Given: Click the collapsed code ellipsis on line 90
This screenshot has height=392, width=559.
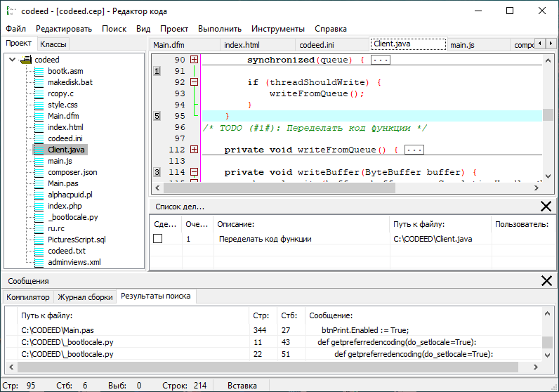Looking at the screenshot, I should [381, 60].
